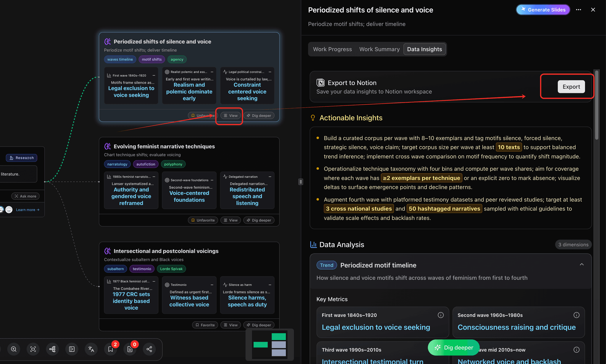Switch to the Work Summary tab

coord(379,49)
